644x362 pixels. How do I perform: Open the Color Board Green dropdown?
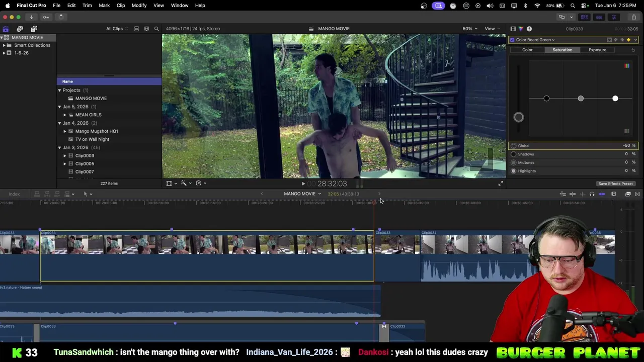535,40
